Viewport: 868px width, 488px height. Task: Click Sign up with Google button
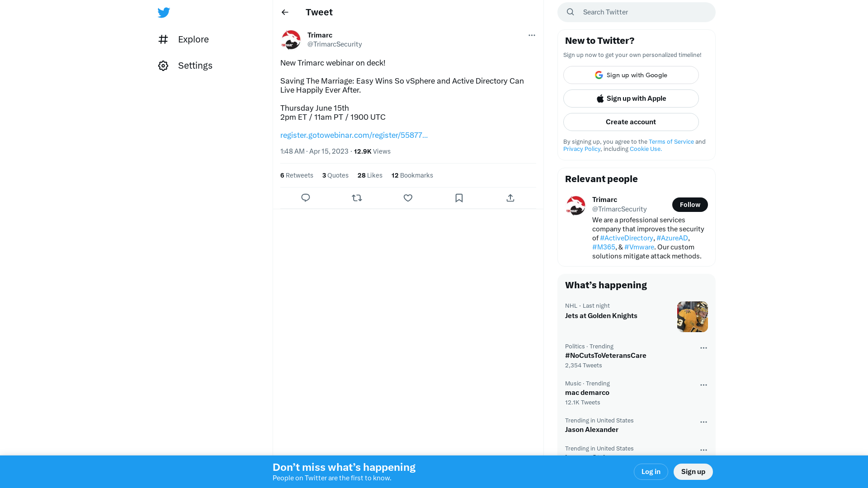coord(631,75)
